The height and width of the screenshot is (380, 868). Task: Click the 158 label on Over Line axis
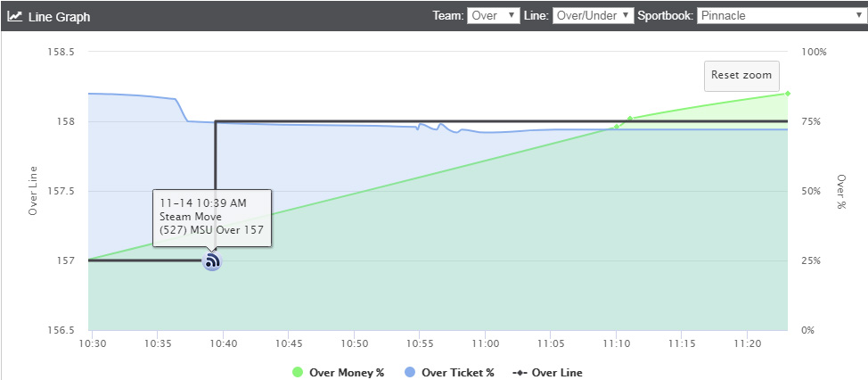[67, 122]
